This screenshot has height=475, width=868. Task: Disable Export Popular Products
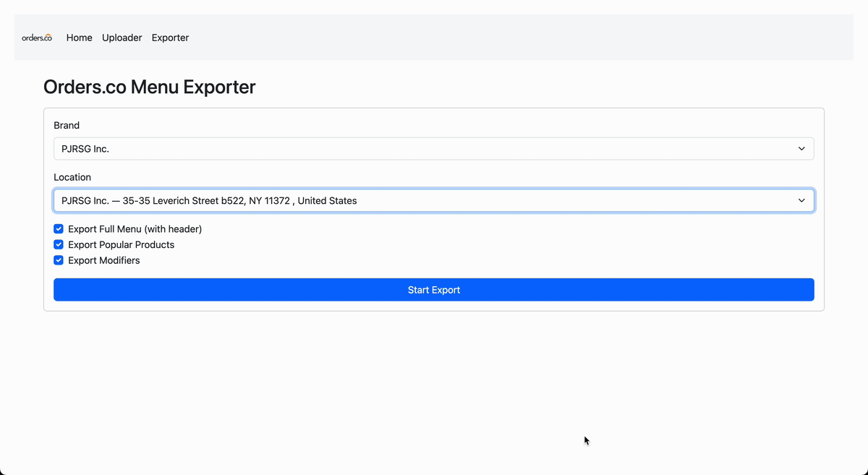coord(58,244)
